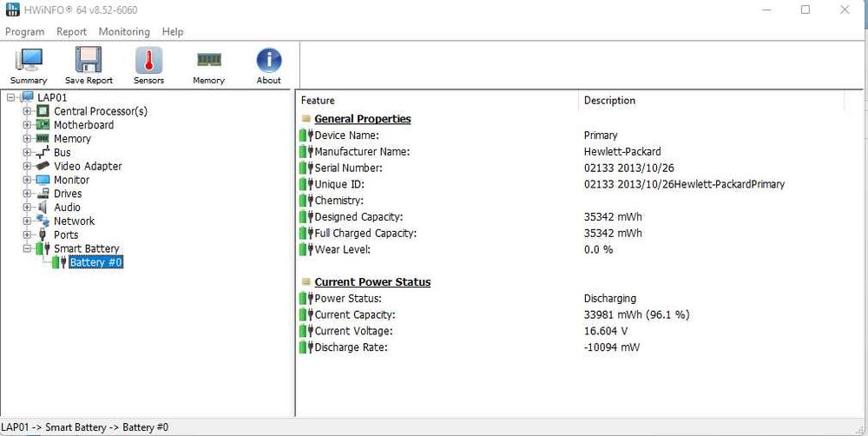Open the Sensors thermometer icon
The height and width of the screenshot is (436, 868).
tap(149, 60)
